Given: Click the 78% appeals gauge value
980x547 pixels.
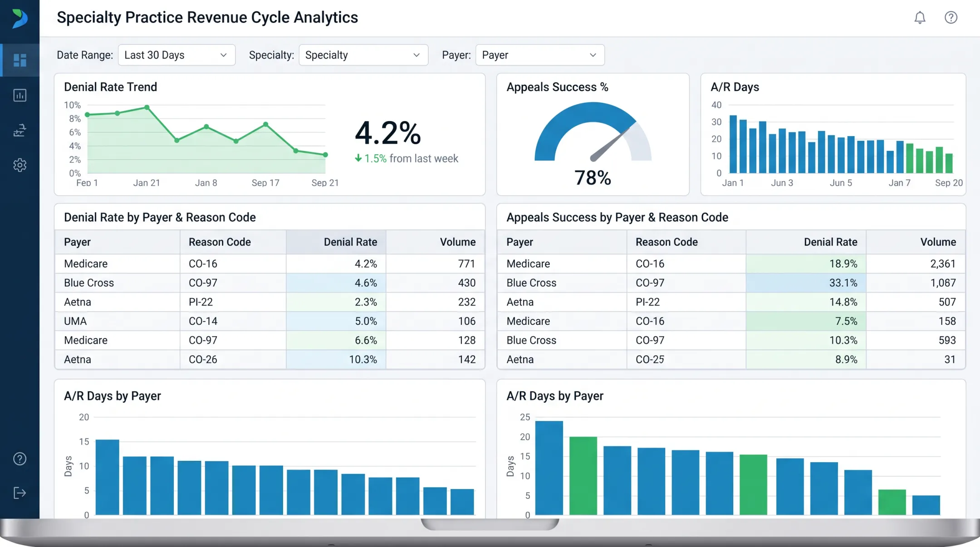Looking at the screenshot, I should [593, 178].
